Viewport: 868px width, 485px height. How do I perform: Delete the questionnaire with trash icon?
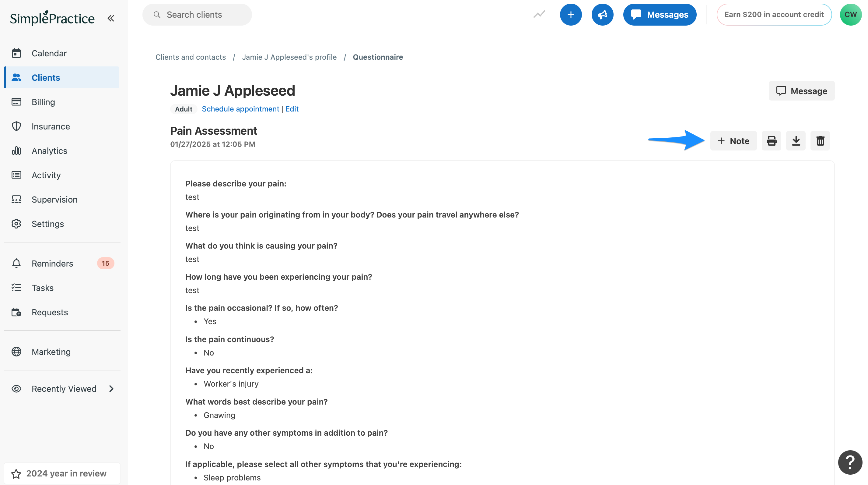tap(820, 141)
